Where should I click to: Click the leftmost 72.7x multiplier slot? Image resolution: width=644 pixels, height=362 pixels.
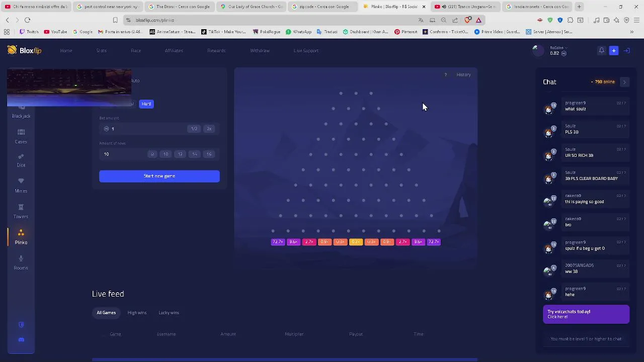(x=278, y=242)
